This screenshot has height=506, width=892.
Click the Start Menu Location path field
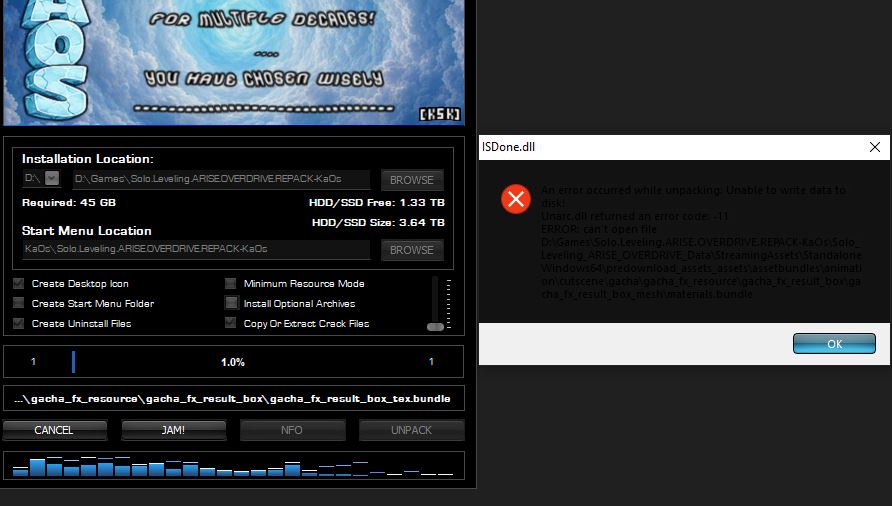point(196,249)
